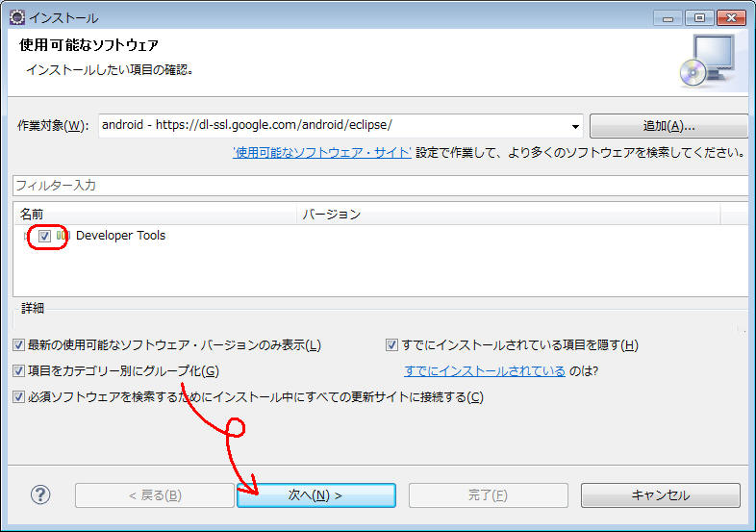The width and height of the screenshot is (756, 532).
Task: Open the 作業対象 site dropdown arrow
Action: (575, 126)
